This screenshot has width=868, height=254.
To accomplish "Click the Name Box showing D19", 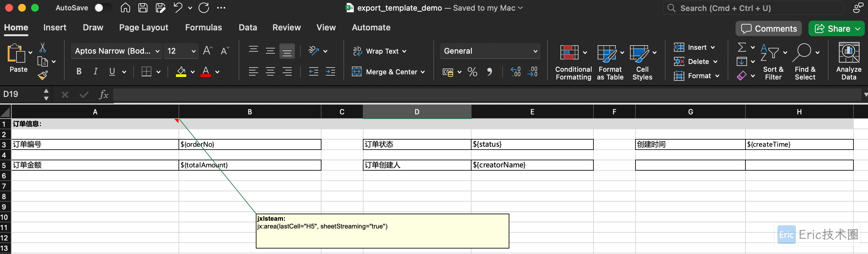I will point(22,94).
